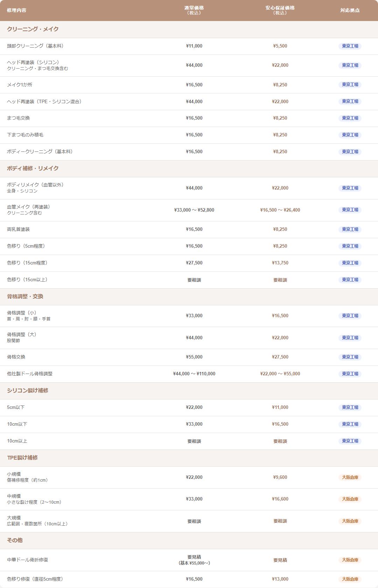The width and height of the screenshot is (378, 588).
Task: Click 10cm以上 row label
Action: (x=17, y=441)
